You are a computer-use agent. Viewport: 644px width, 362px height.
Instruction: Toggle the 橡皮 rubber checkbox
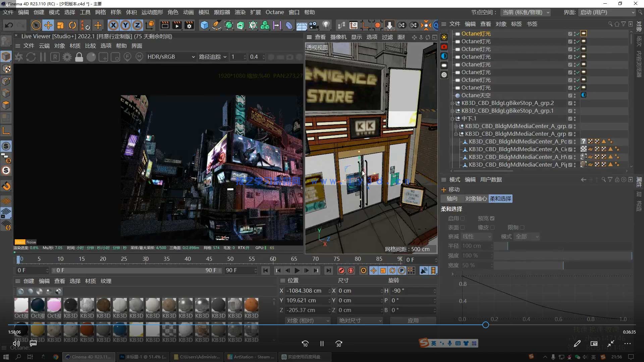coord(492,228)
